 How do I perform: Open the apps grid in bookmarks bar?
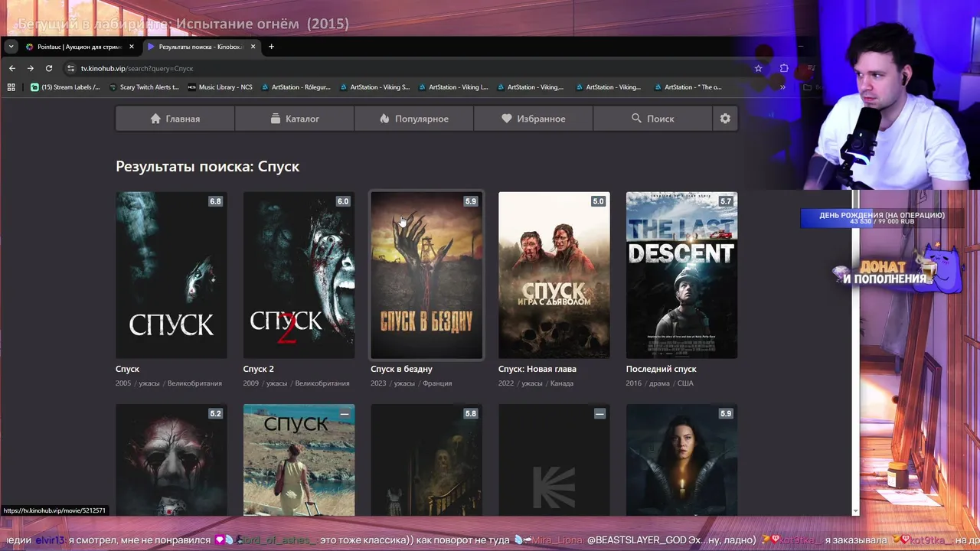click(x=11, y=87)
